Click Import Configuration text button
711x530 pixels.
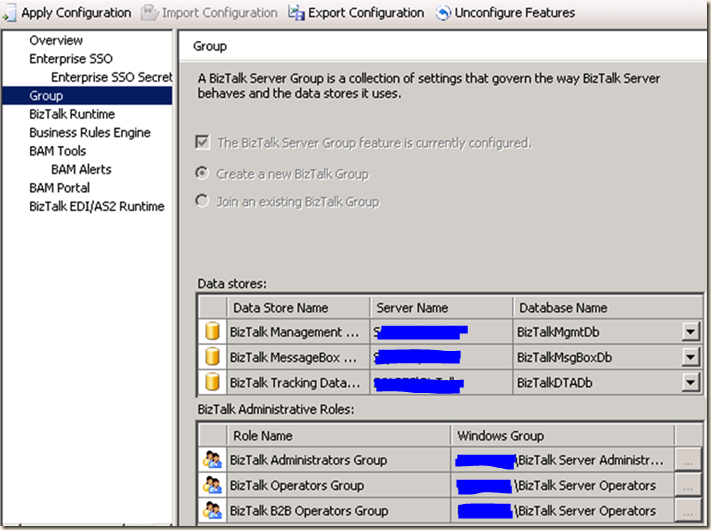point(219,13)
